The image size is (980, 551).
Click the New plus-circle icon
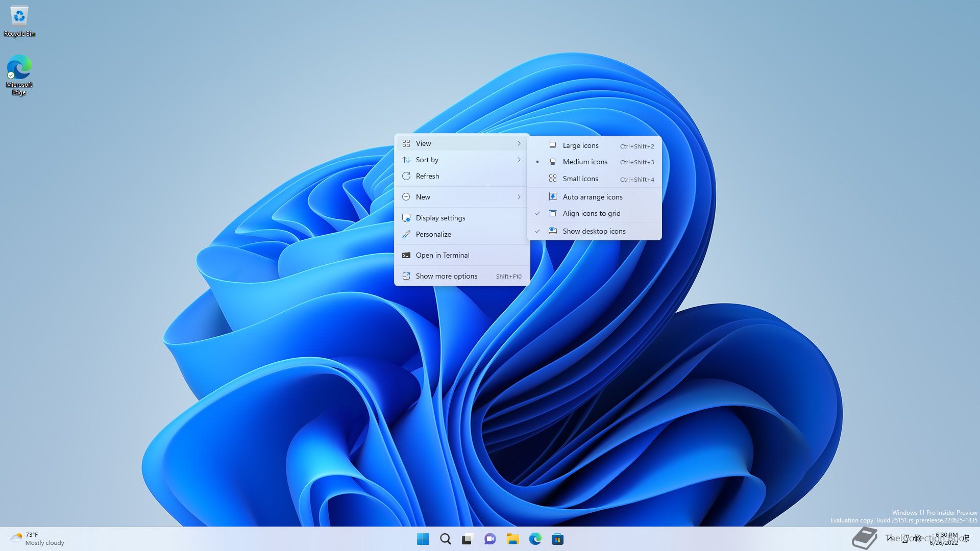click(406, 197)
